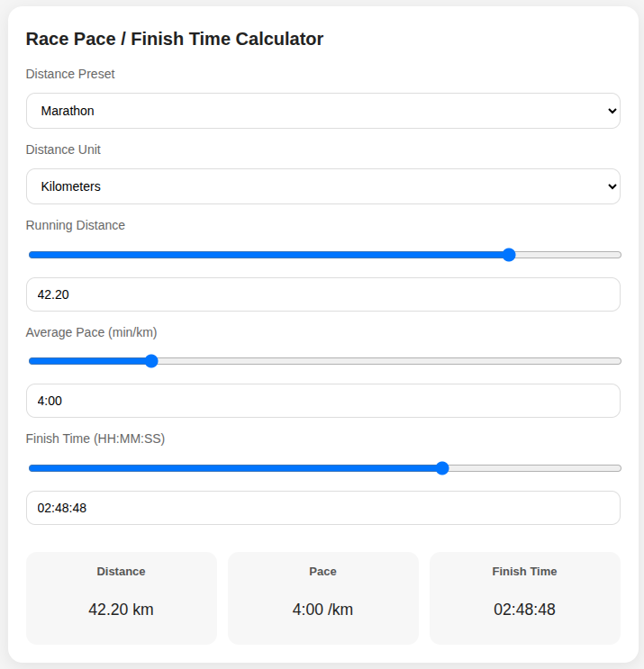Click the finish time input showing 02:48:48
This screenshot has height=669, width=644.
[322, 508]
